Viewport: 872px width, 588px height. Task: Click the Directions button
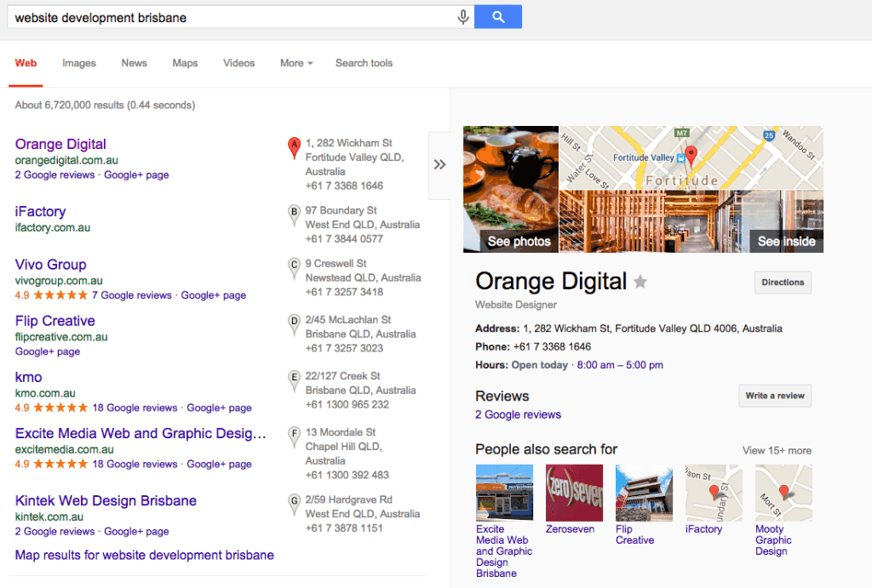pos(783,283)
